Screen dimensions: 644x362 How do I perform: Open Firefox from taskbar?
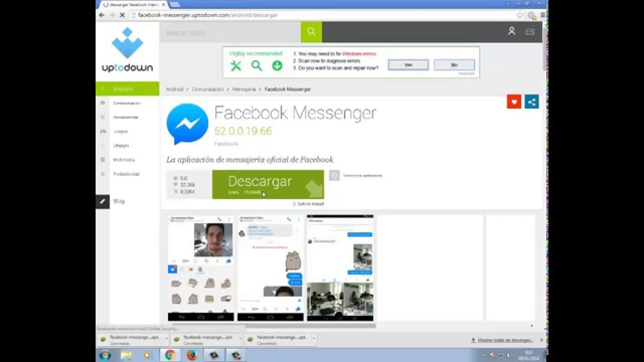(192, 355)
